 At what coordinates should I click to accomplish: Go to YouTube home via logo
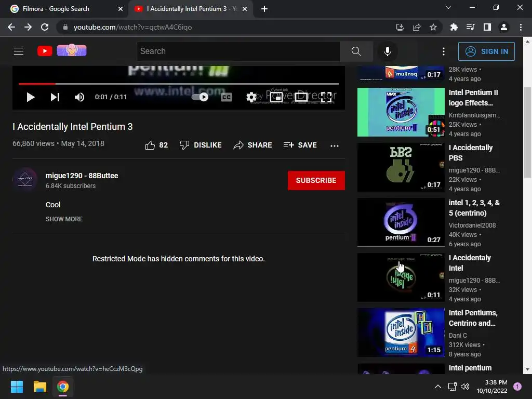[x=45, y=51]
